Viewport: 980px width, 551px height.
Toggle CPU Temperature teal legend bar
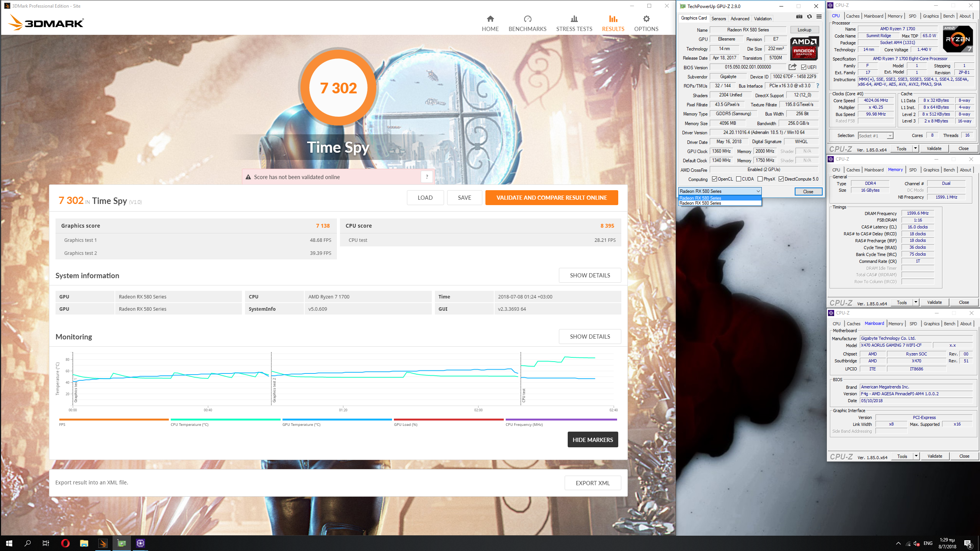225,420
